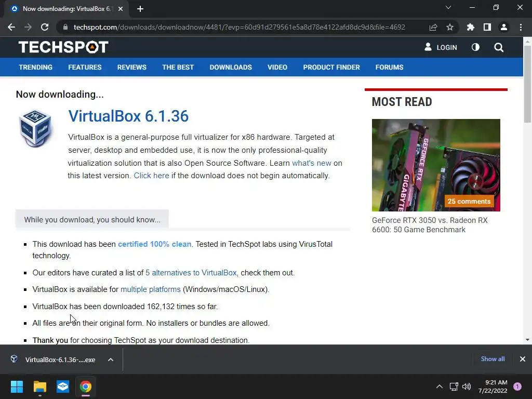Open "5 alternatives to VirtualBox" link
Viewport: 532px width, 399px height.
191,272
